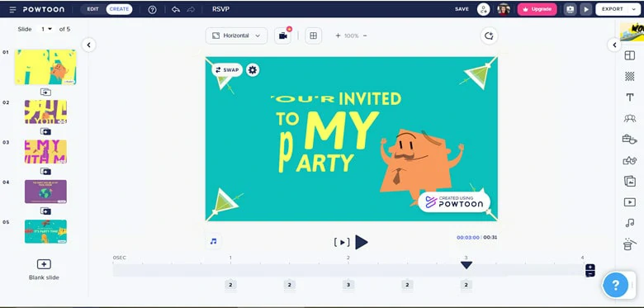
Task: Add a second to the timeline
Action: pyautogui.click(x=590, y=268)
